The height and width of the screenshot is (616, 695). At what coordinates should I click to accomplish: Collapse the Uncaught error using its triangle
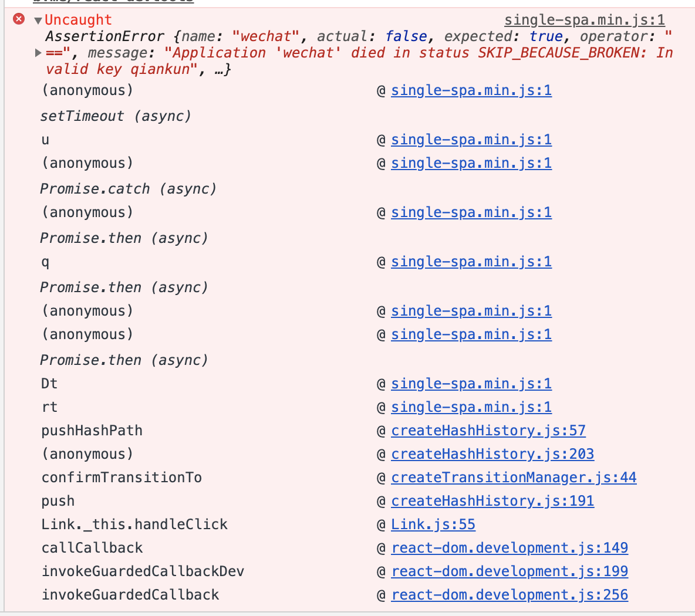coord(37,19)
